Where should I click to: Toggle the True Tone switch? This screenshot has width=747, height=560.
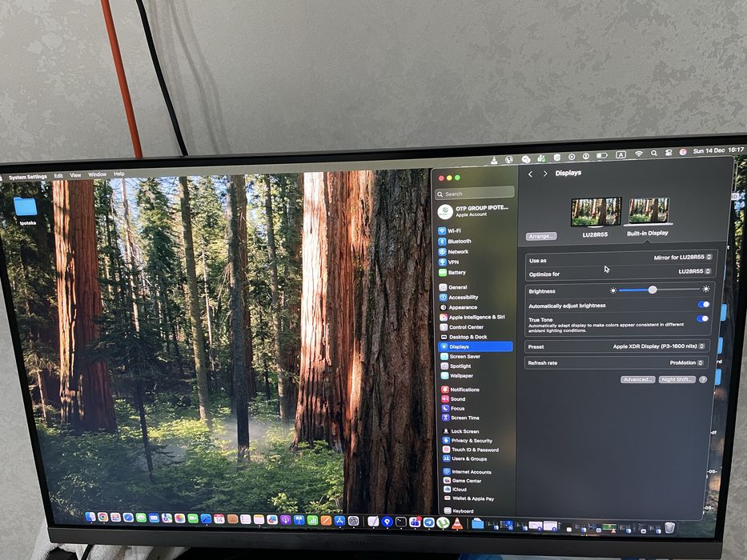pyautogui.click(x=703, y=318)
